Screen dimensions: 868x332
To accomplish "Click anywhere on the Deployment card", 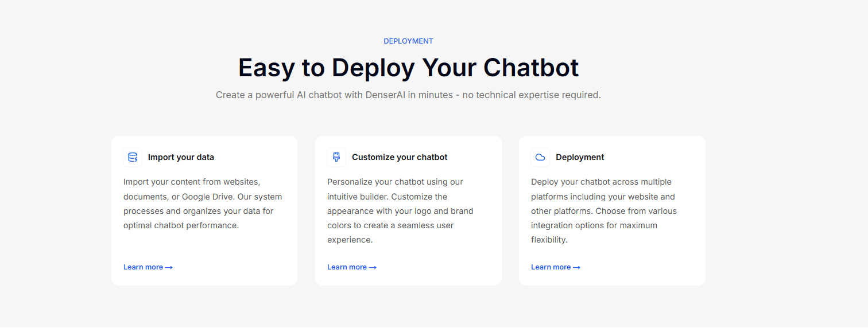I will click(612, 210).
